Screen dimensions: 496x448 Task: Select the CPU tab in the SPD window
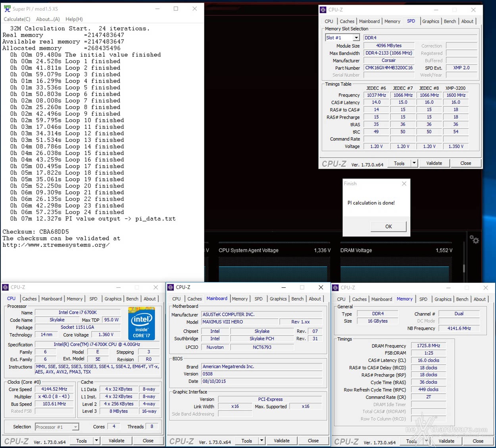coord(329,21)
